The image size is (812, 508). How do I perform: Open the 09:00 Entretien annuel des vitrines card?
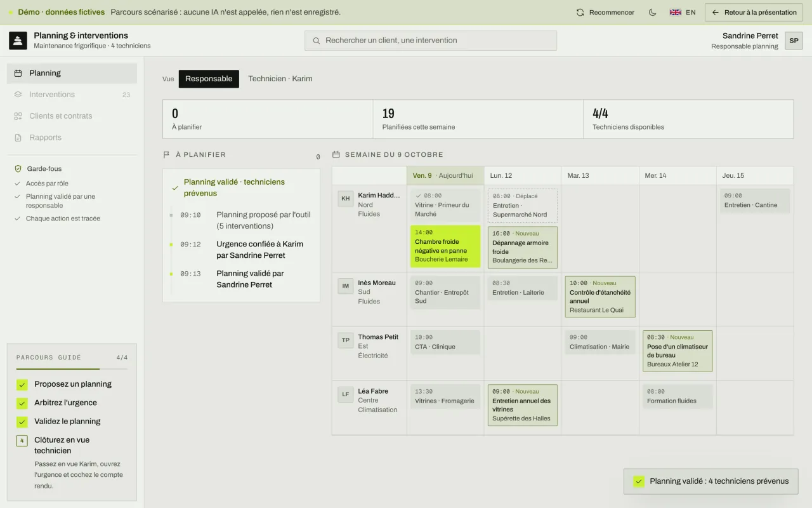point(523,405)
